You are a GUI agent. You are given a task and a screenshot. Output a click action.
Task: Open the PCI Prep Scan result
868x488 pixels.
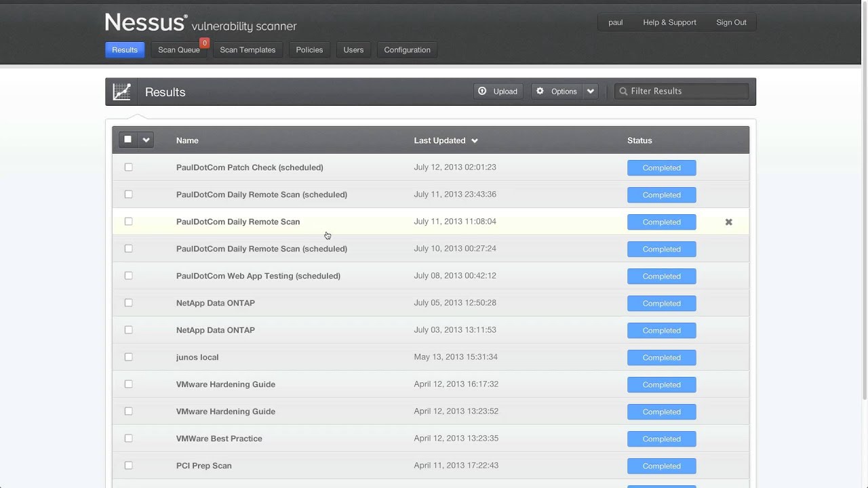point(204,466)
